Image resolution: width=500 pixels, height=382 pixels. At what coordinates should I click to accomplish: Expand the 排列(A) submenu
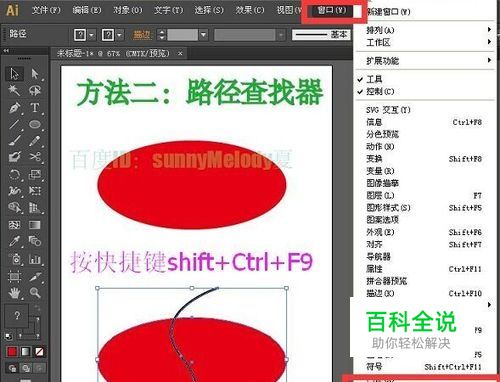(424, 30)
